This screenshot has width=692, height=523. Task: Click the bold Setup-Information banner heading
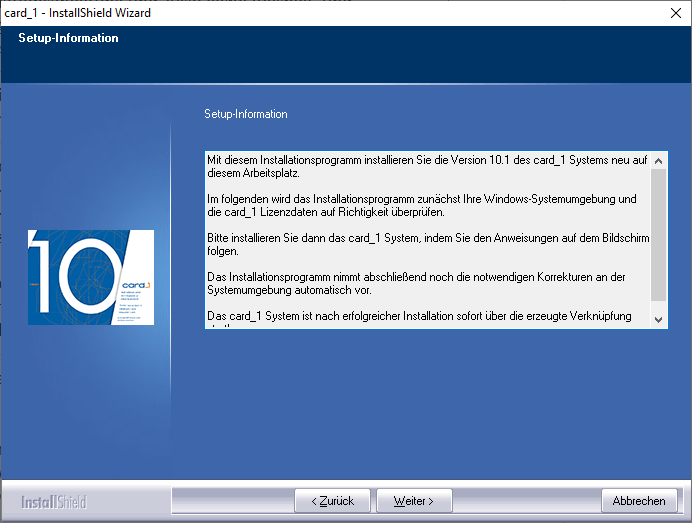[68, 38]
